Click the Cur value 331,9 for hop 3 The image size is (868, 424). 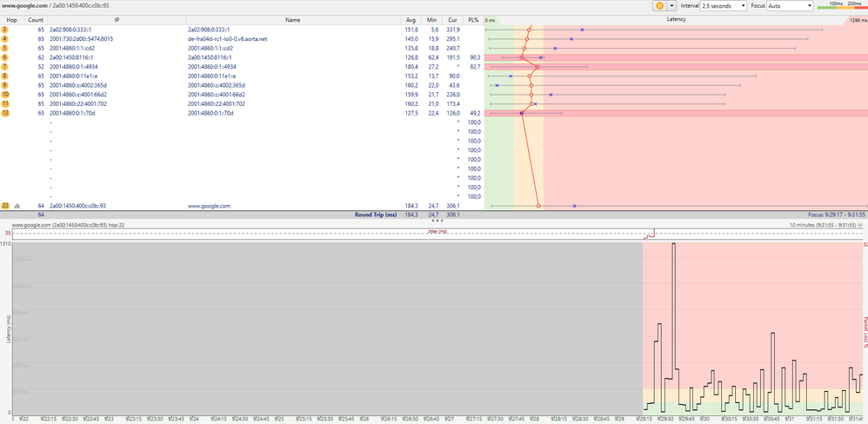[453, 30]
